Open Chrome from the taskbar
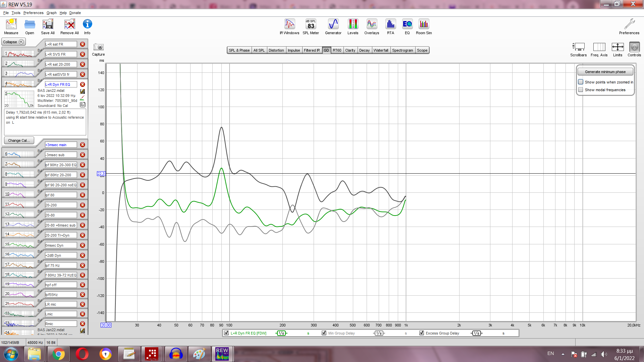644x362 pixels. coord(58,354)
